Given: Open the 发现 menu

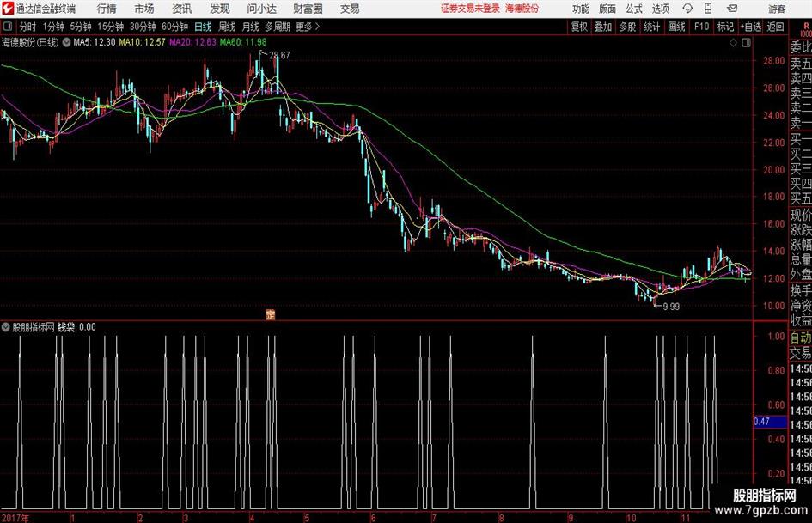Looking at the screenshot, I should pyautogui.click(x=220, y=9).
